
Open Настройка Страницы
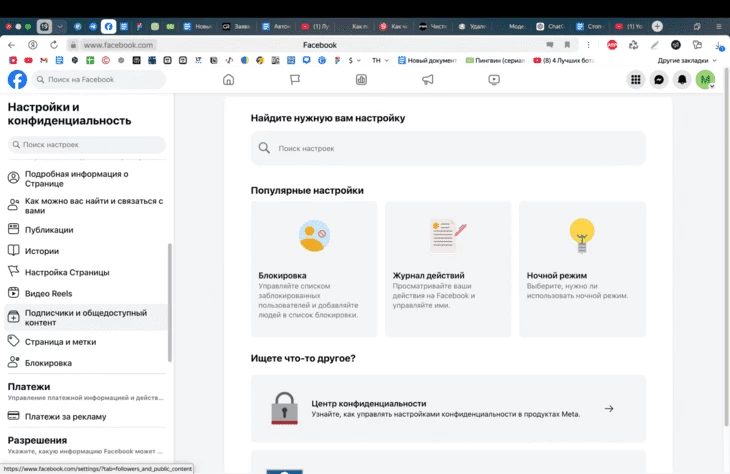tap(86, 272)
